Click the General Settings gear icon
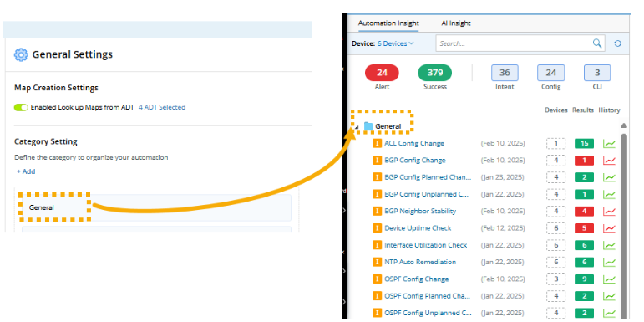Image resolution: width=644 pixels, height=322 pixels. (x=21, y=54)
